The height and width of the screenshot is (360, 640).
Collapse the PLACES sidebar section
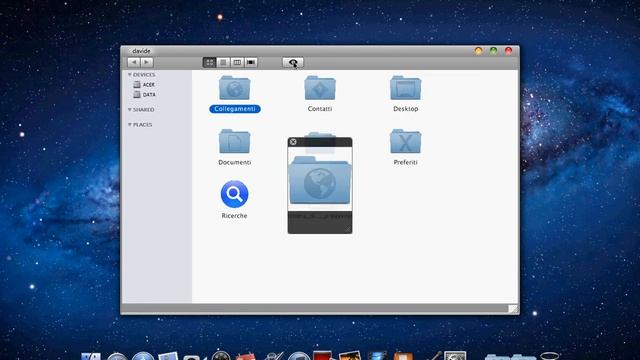click(130, 125)
